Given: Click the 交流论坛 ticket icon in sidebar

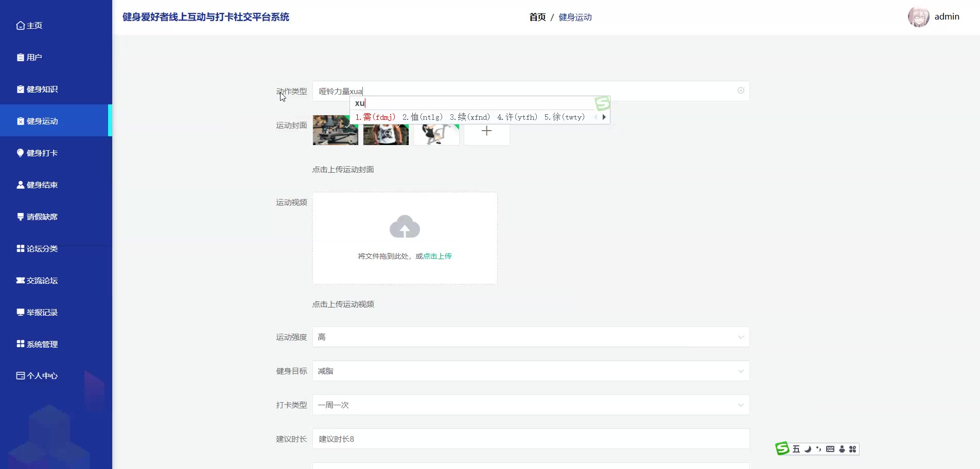Looking at the screenshot, I should tap(21, 280).
